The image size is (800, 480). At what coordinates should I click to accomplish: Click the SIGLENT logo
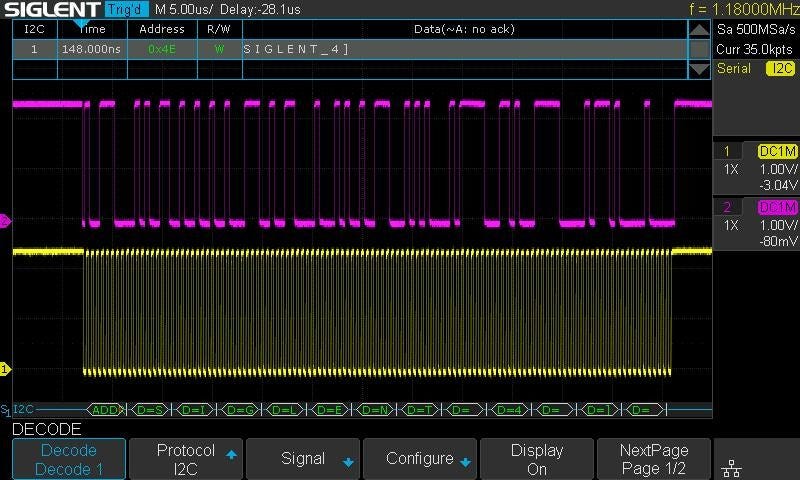50,9
